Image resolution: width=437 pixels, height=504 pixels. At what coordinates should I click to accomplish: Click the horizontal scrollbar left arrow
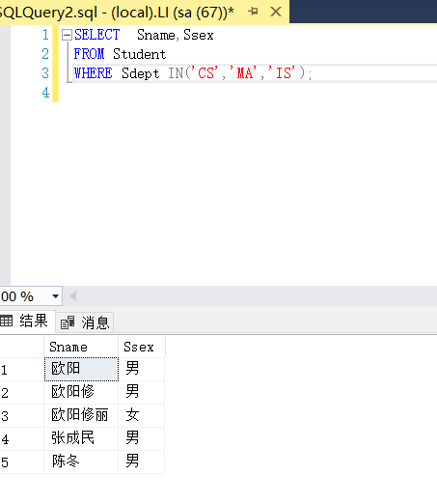(72, 296)
